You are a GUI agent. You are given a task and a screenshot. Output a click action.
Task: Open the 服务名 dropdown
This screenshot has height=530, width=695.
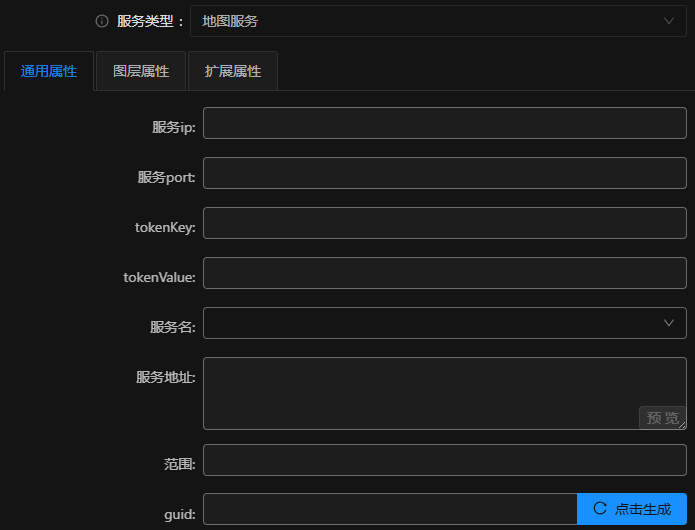pos(445,323)
